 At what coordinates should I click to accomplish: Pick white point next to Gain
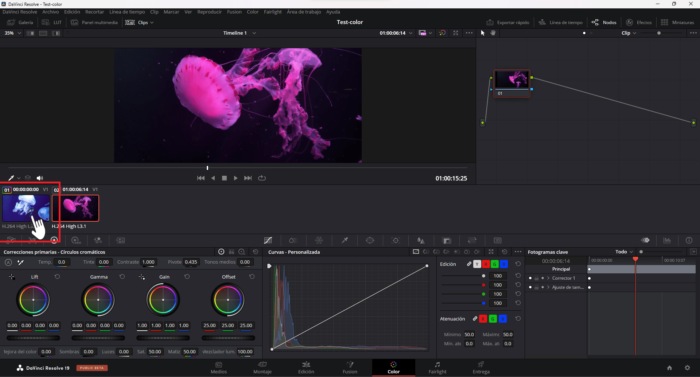[142, 277]
